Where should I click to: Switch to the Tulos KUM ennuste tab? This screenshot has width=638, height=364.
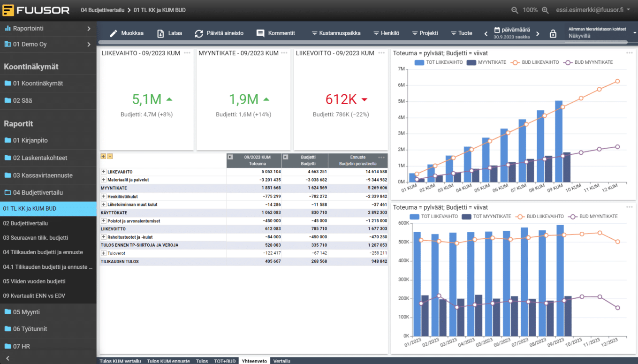[x=168, y=361]
